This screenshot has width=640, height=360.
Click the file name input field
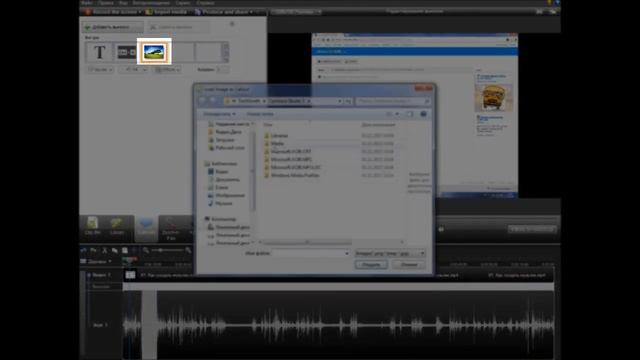311,253
